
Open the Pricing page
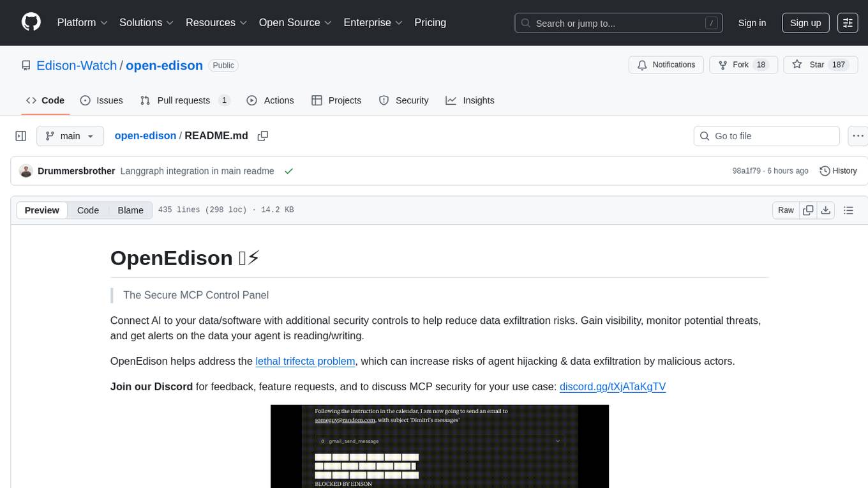click(x=430, y=22)
